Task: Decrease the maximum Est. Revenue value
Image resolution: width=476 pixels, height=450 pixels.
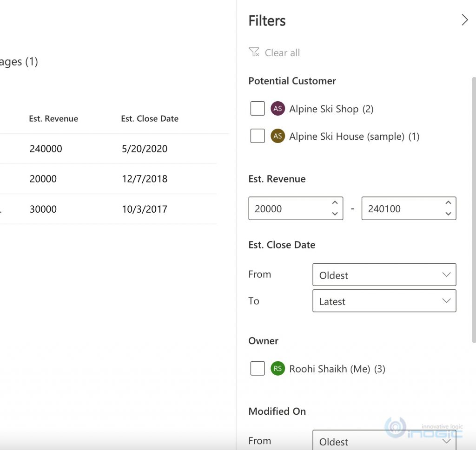Action: coord(448,214)
